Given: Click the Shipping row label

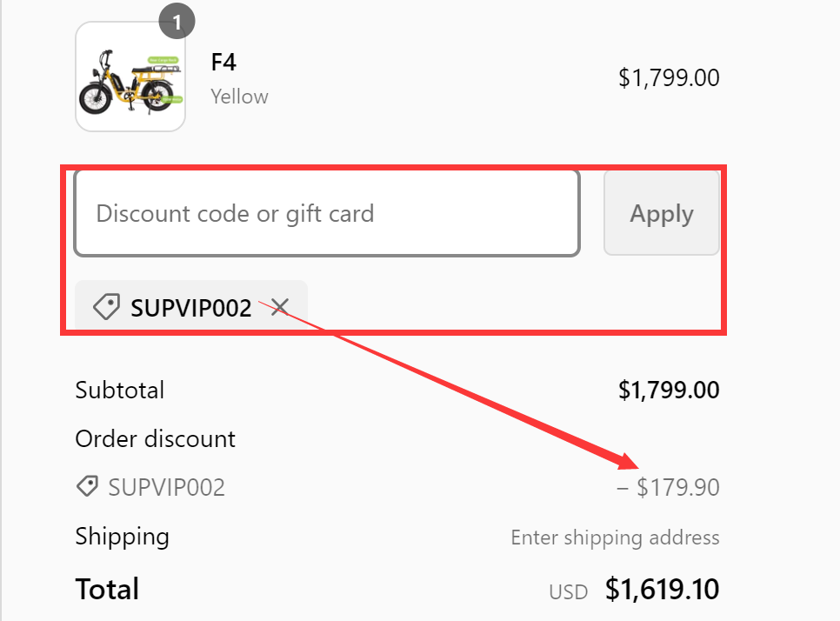Looking at the screenshot, I should pyautogui.click(x=122, y=537).
